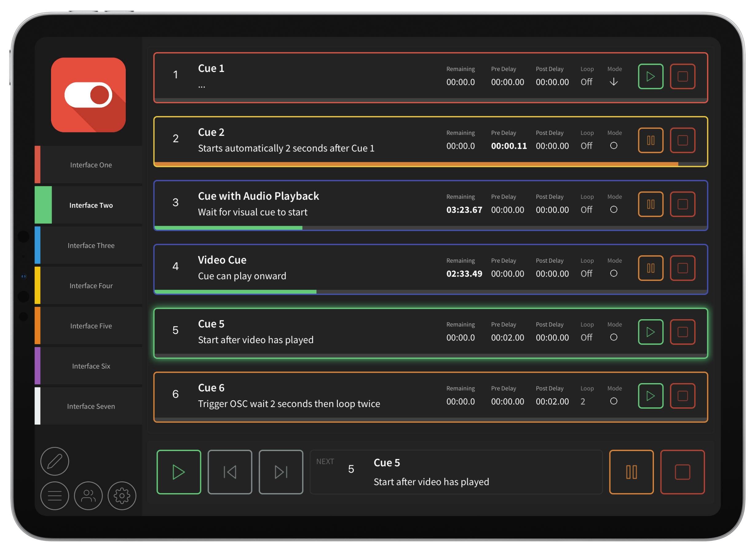This screenshot has width=756, height=553.
Task: Play Cue 1 with its green play button
Action: coord(651,76)
